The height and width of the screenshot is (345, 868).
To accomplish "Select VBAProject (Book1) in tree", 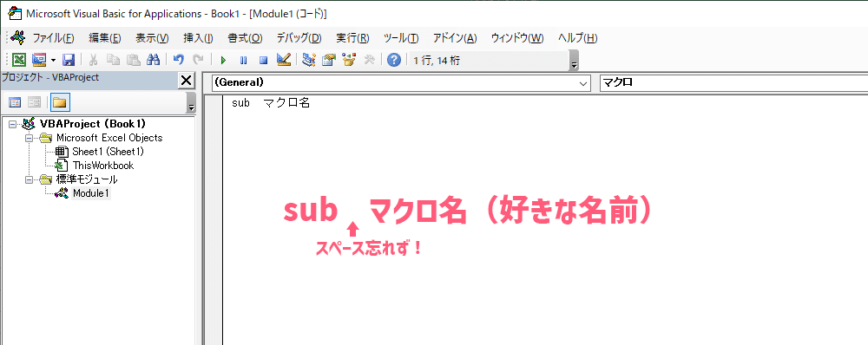I will [93, 125].
